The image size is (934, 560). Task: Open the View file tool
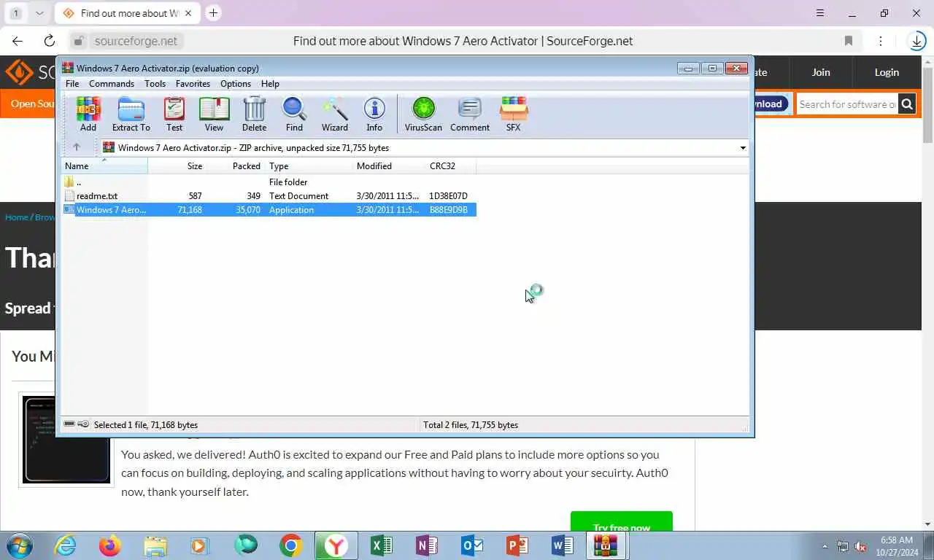coord(214,114)
